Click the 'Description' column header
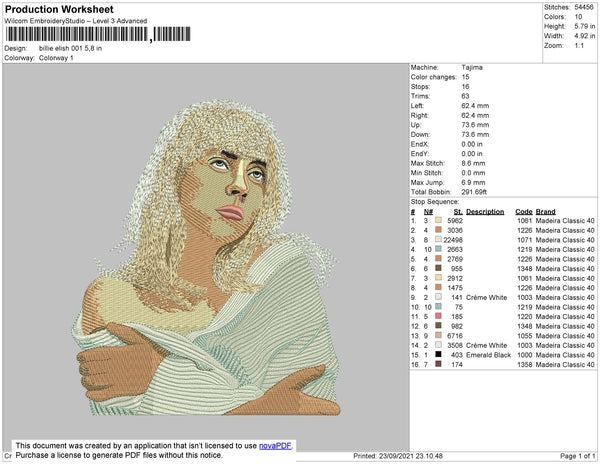The width and height of the screenshot is (600, 464). click(x=485, y=212)
